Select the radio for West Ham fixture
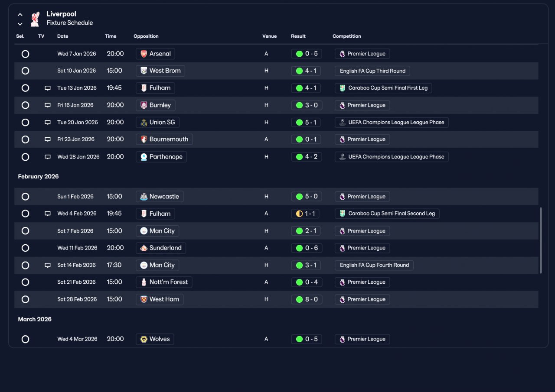This screenshot has width=555, height=392. (x=25, y=299)
